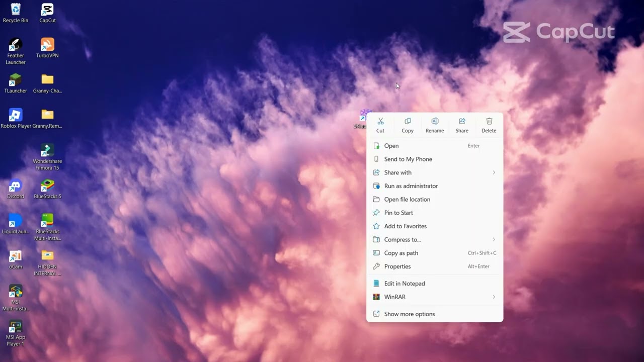Select the MSI App Player 1 icon
The width and height of the screenshot is (644, 362).
click(x=16, y=333)
